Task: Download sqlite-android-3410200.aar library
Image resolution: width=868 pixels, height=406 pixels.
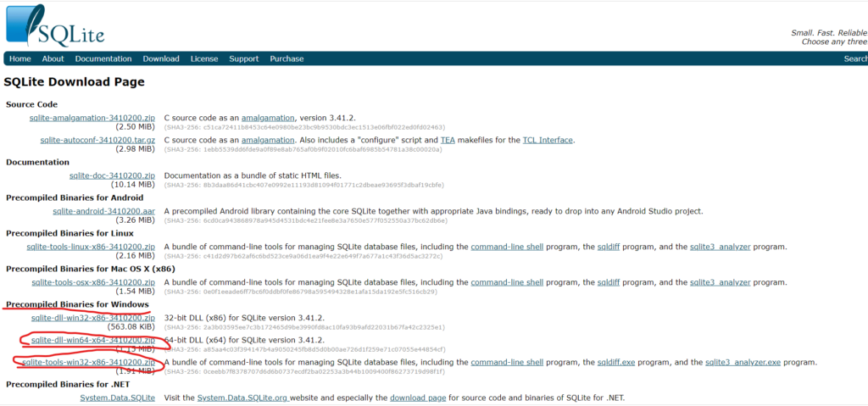Action: 103,211
